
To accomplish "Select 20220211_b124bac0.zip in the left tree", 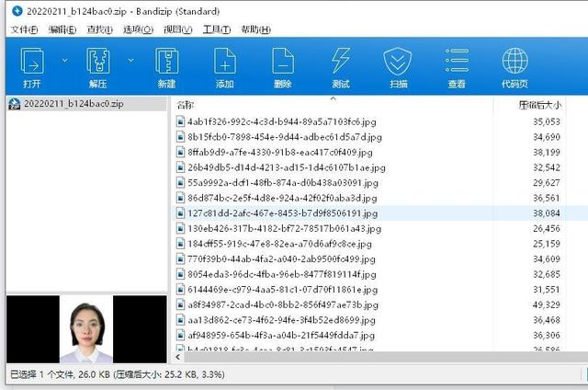I will point(73,103).
